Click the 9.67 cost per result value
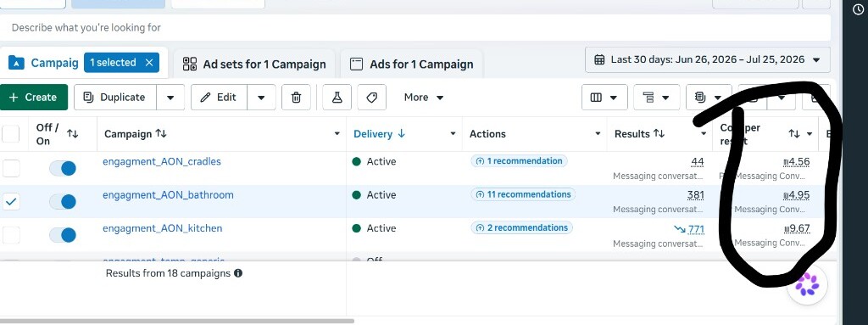The height and width of the screenshot is (325, 868). 797,228
